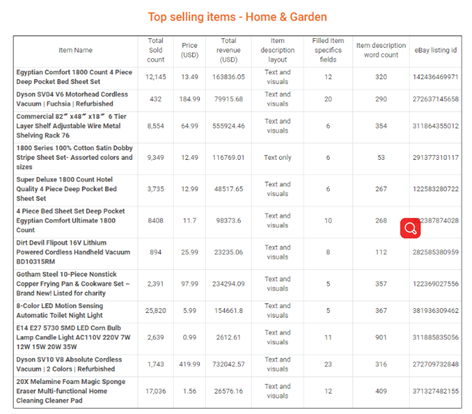The width and height of the screenshot is (472, 414).
Task: Click the Dirt Devil Flipout 16V item name
Action: point(73,252)
